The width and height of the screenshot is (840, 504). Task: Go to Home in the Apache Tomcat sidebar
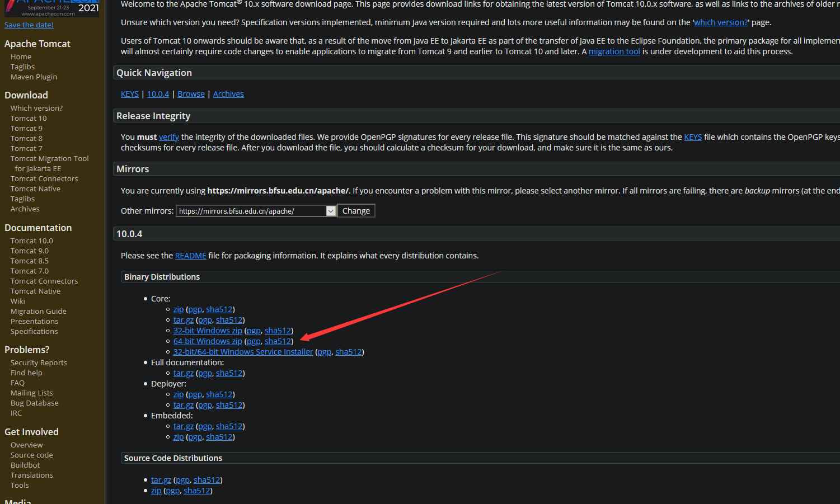(x=21, y=57)
